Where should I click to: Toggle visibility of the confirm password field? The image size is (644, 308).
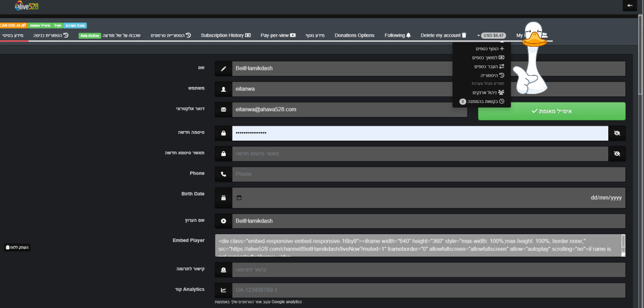click(x=617, y=154)
